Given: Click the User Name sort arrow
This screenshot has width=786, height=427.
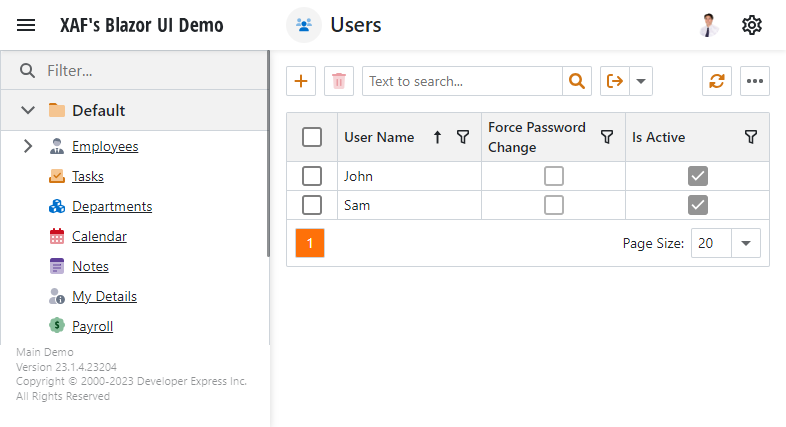Looking at the screenshot, I should coord(437,137).
